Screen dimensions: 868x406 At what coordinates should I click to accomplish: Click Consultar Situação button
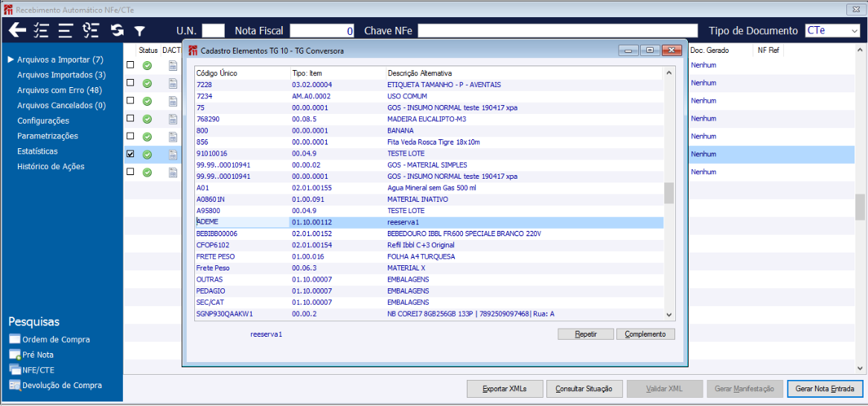(584, 389)
